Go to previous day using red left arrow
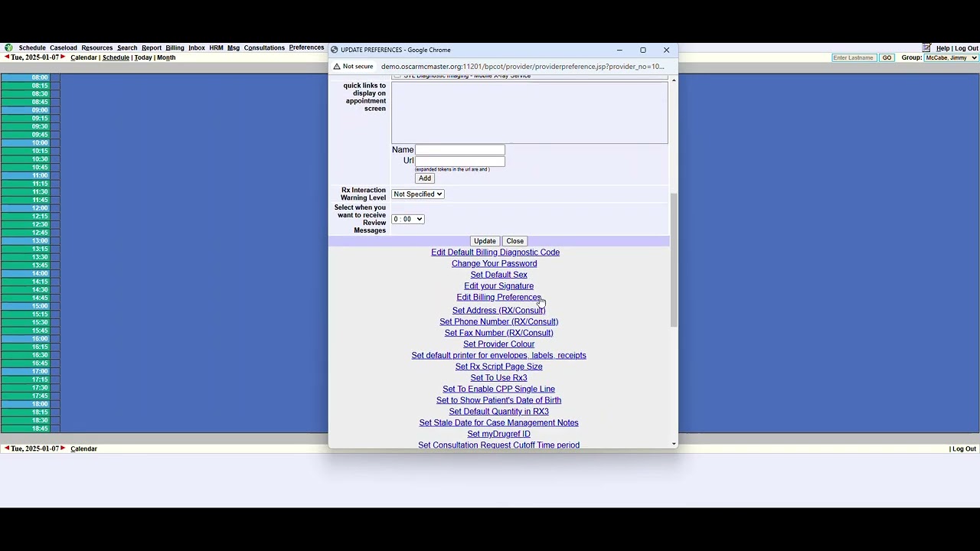The width and height of the screenshot is (980, 551). pyautogui.click(x=7, y=57)
